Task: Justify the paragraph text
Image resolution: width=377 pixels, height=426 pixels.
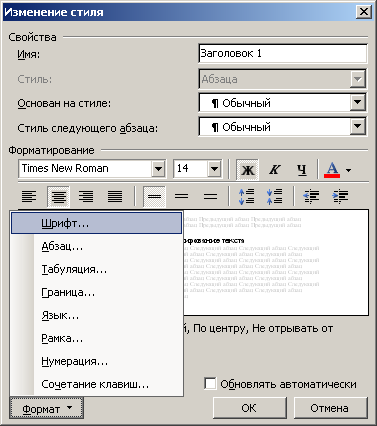Action: pyautogui.click(x=115, y=197)
